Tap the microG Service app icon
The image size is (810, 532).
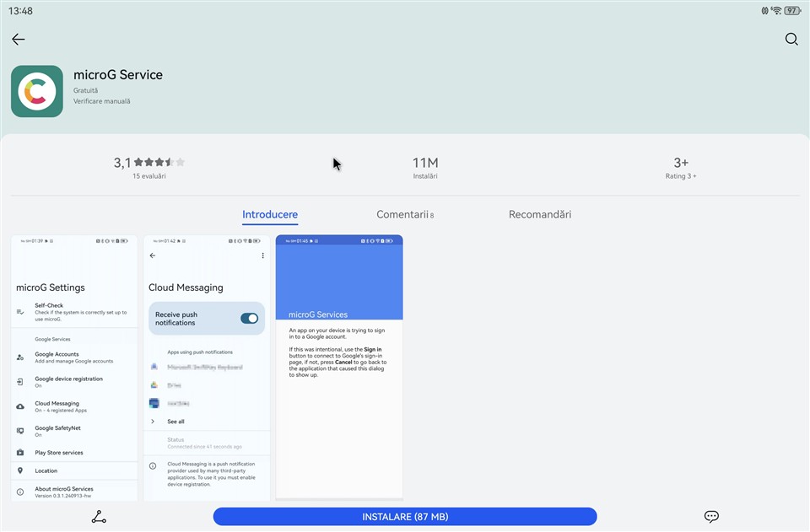(37, 91)
